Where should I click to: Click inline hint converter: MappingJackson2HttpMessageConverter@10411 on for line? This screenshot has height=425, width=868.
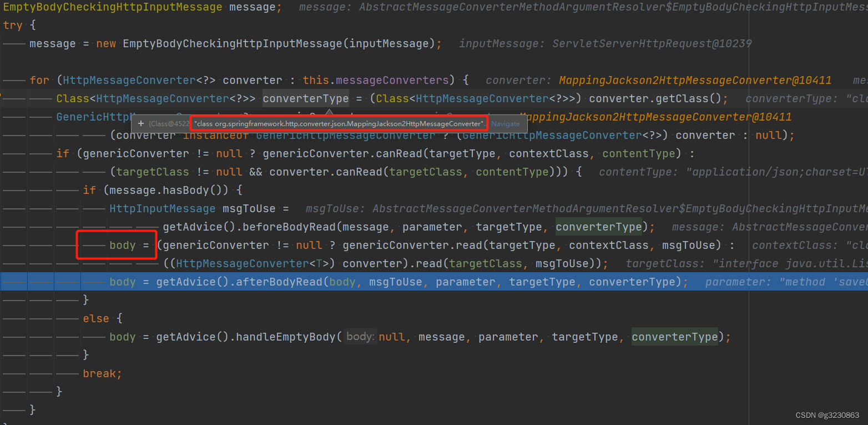point(659,80)
